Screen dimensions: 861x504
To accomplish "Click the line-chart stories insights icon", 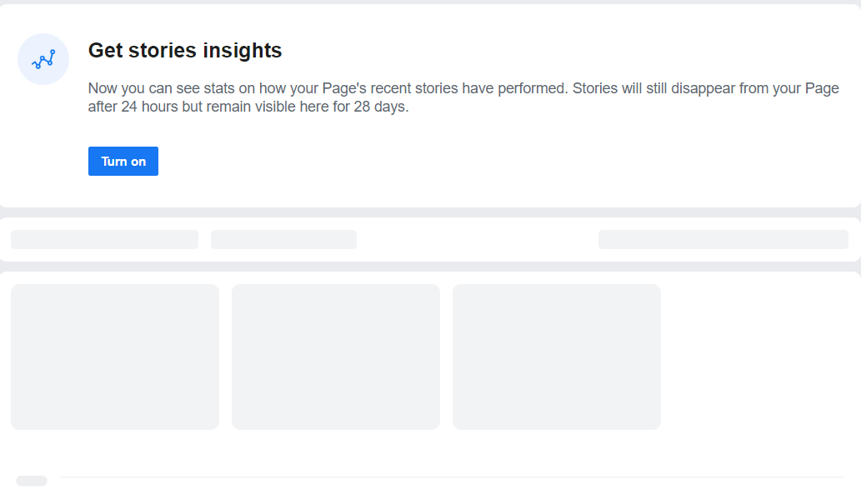I will (x=43, y=59).
